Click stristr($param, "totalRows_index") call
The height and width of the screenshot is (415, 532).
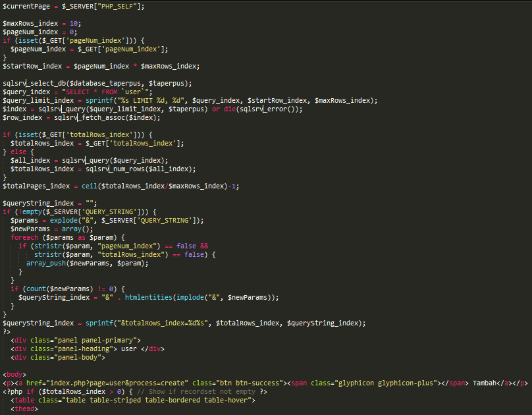click(101, 254)
